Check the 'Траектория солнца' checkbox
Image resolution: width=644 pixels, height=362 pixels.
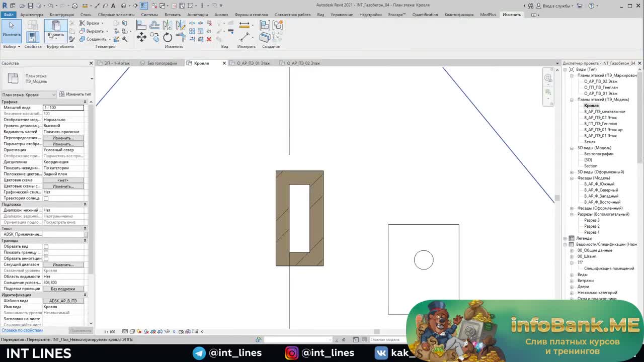coord(46,199)
